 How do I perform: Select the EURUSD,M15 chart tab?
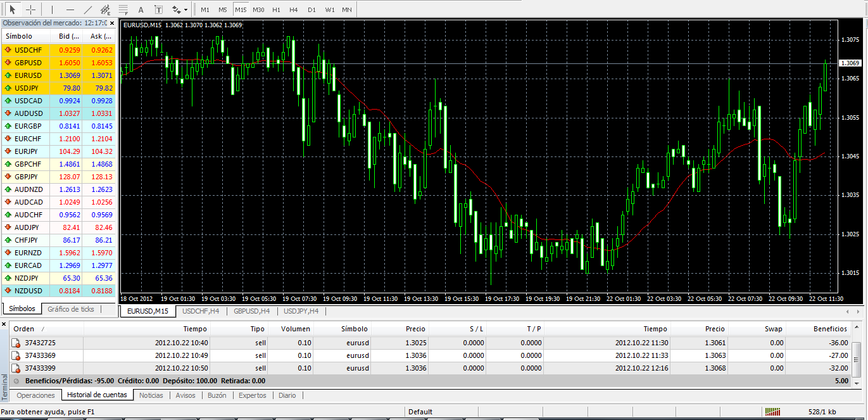coord(148,311)
